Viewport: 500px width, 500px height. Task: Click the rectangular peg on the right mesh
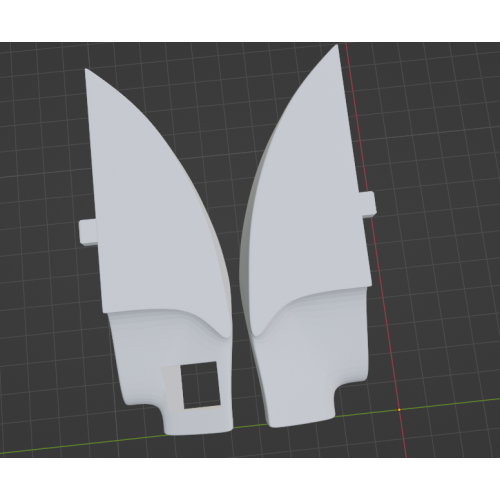(x=368, y=204)
